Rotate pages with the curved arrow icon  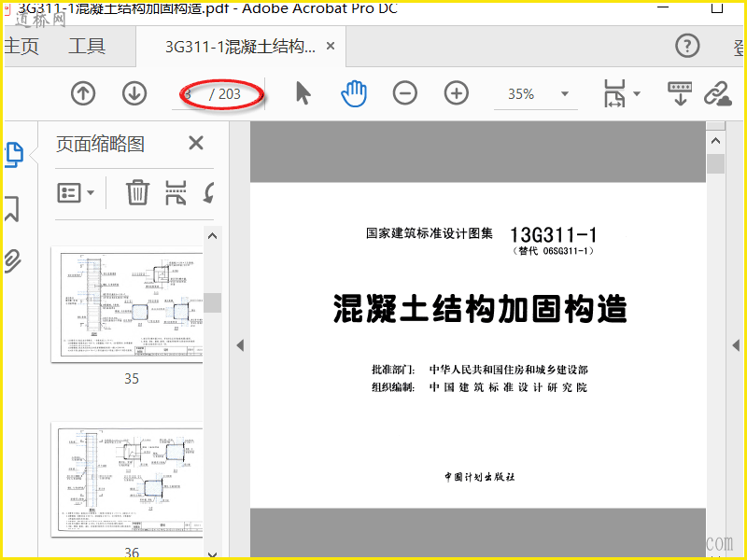208,192
